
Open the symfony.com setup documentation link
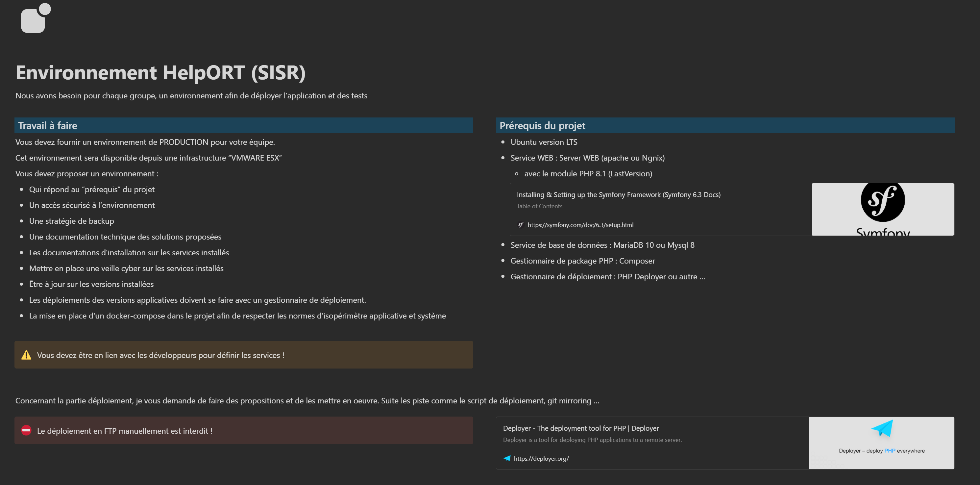[580, 225]
